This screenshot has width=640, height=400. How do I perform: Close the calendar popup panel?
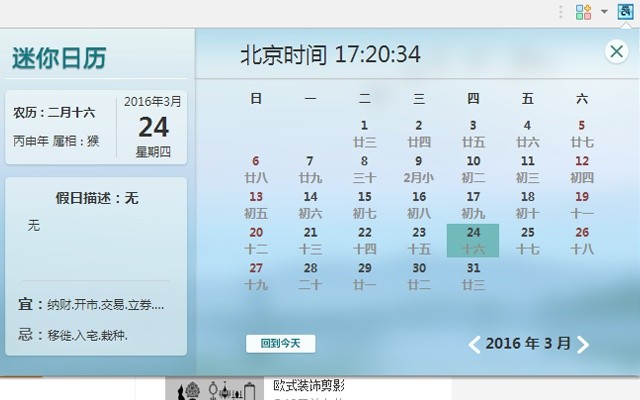point(617,53)
